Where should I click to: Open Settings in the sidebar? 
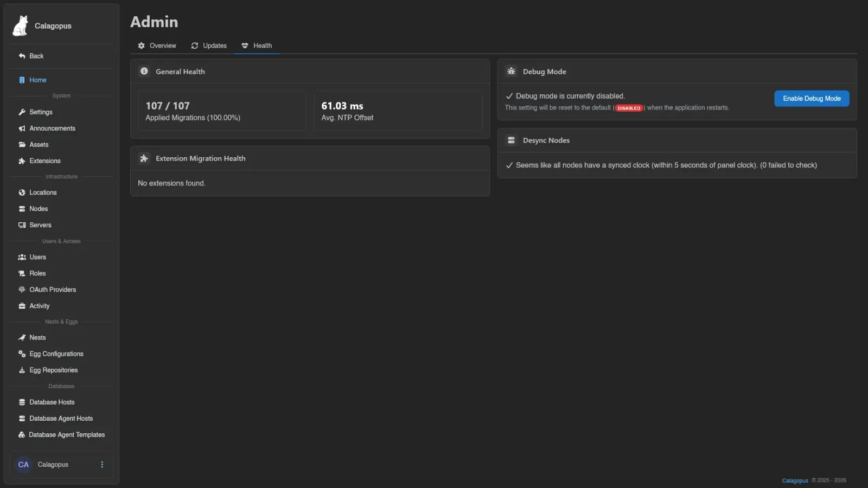click(x=61, y=112)
